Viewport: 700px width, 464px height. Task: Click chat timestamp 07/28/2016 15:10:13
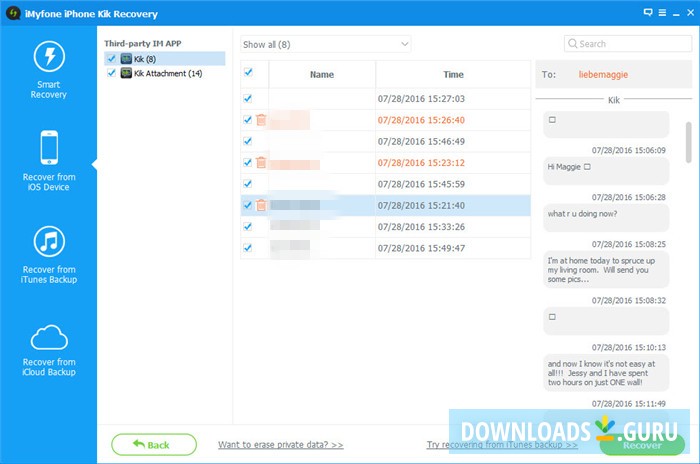tap(629, 347)
